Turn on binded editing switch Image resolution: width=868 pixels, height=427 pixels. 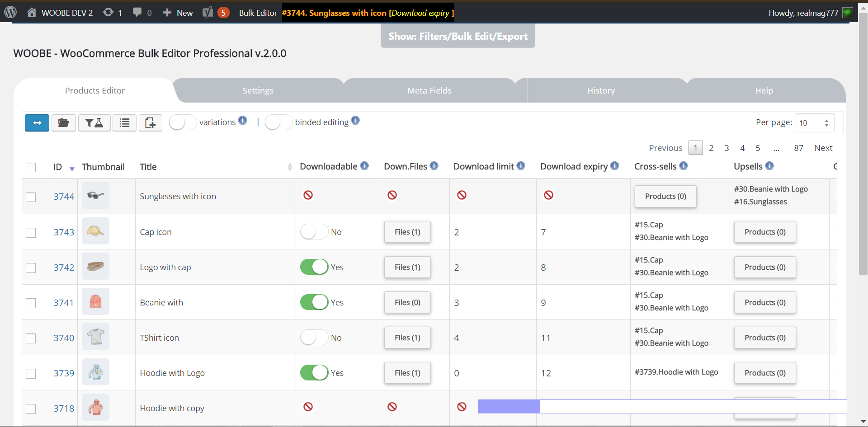point(278,122)
